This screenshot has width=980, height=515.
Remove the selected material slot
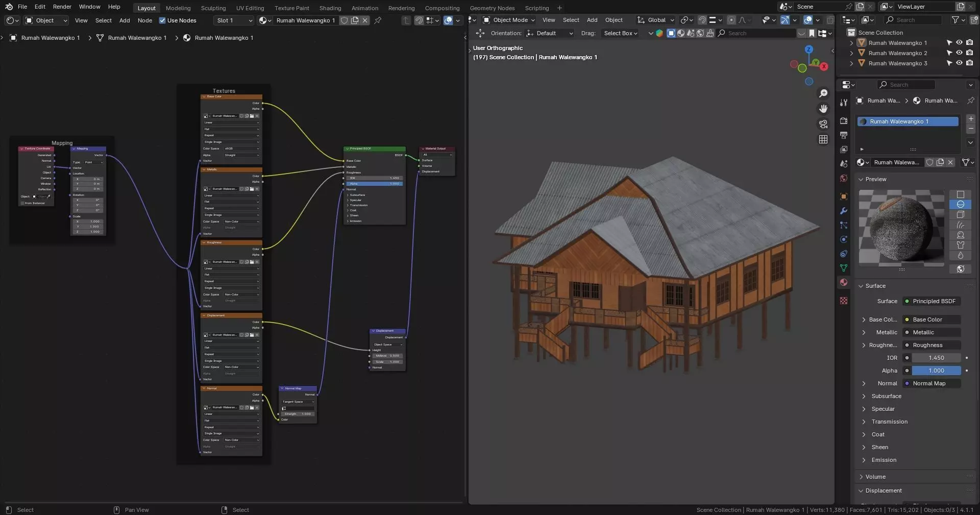(x=971, y=129)
